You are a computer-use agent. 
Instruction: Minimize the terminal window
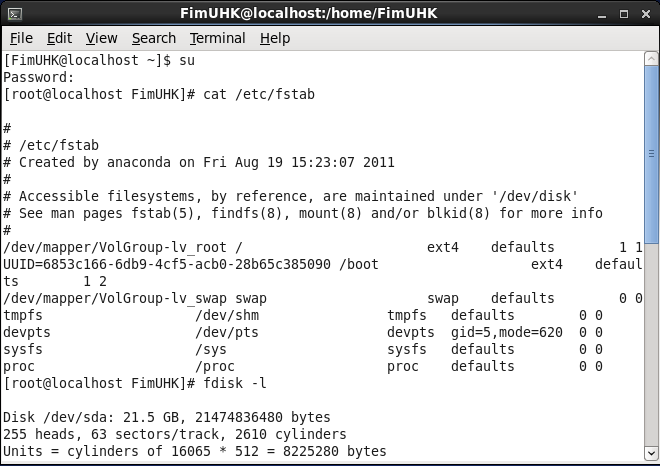click(602, 15)
